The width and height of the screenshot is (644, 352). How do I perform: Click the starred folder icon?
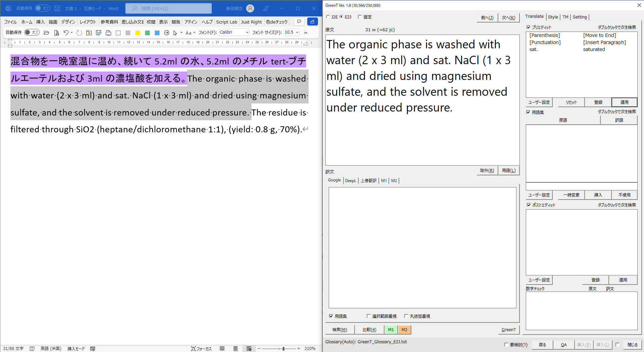tap(89, 33)
